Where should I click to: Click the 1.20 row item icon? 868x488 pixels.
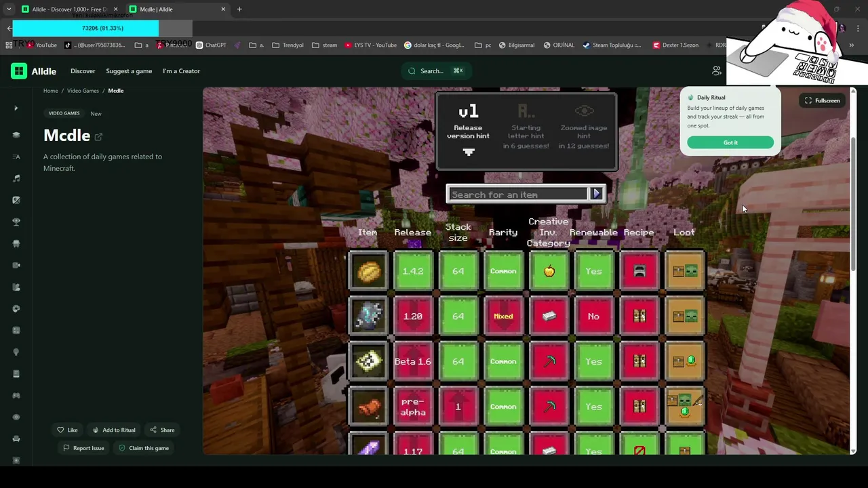[368, 317]
